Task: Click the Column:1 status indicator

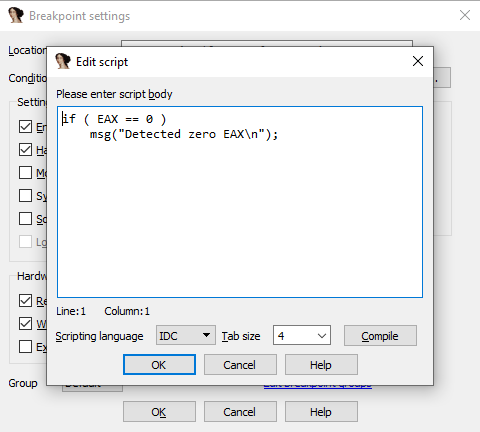Action: 127,311
